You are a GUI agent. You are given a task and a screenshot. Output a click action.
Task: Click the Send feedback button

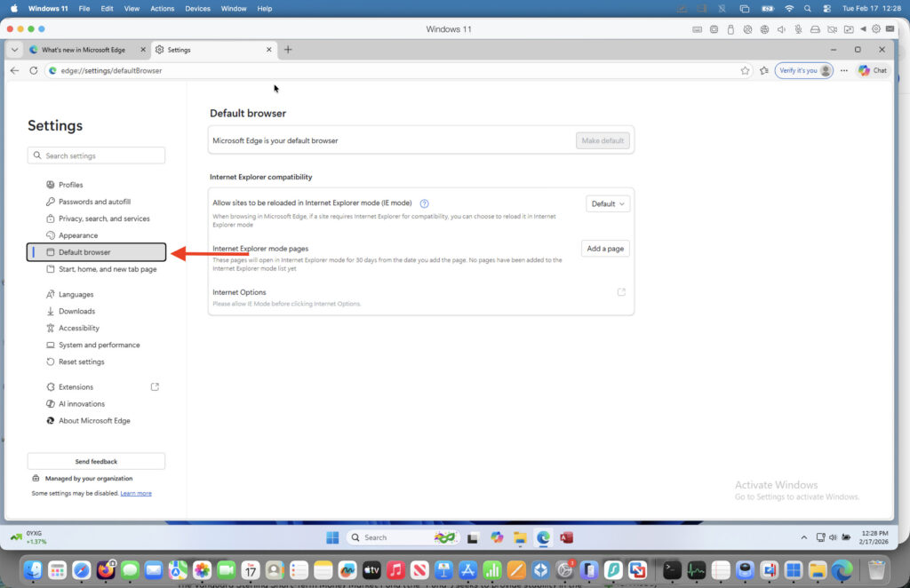click(x=96, y=461)
